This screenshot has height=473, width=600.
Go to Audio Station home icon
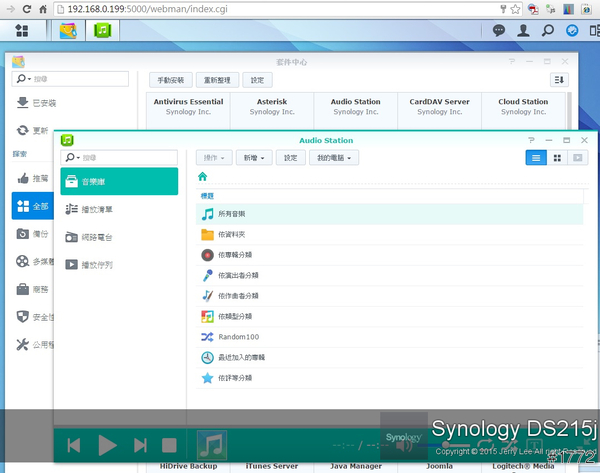coord(203,176)
